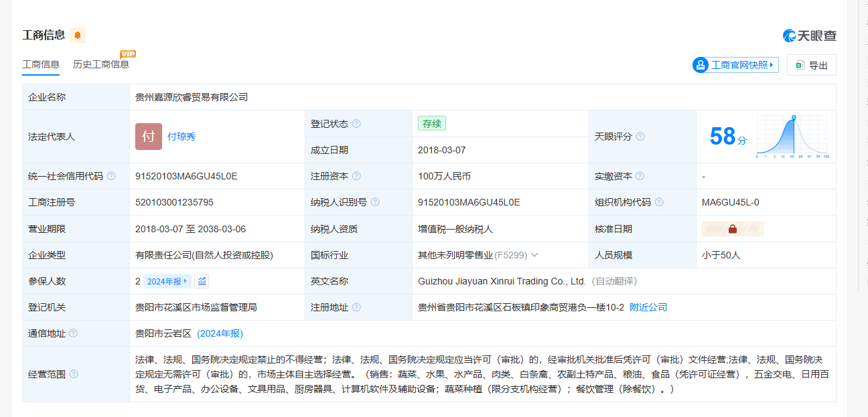Switch to 历史工商信息 tab

(101, 64)
